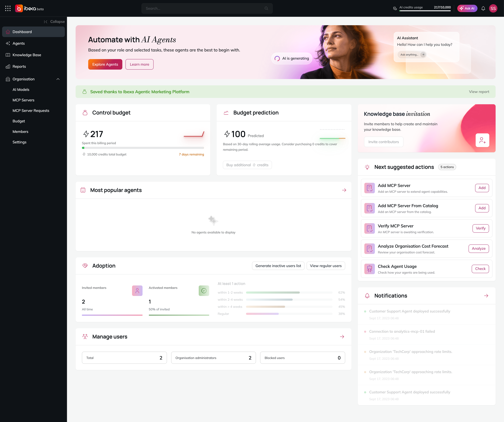The width and height of the screenshot is (504, 422).
Task: Open Connection to analytics-mcp-01 failed notification
Action: 426,335
